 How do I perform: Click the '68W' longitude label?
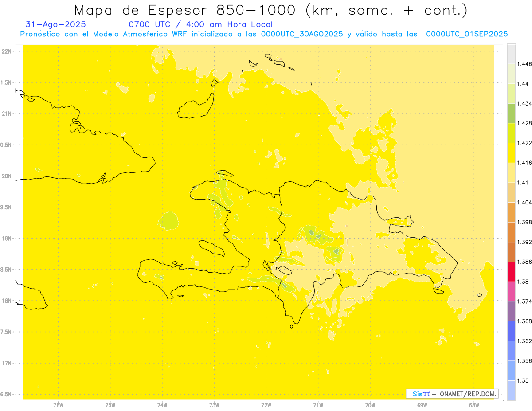point(474,405)
